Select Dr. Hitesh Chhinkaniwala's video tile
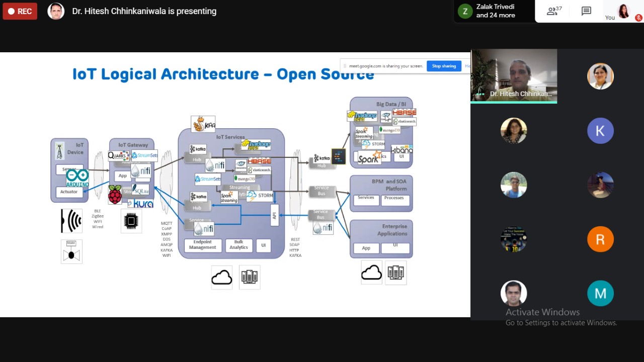This screenshot has height=362, width=644. coord(514,75)
